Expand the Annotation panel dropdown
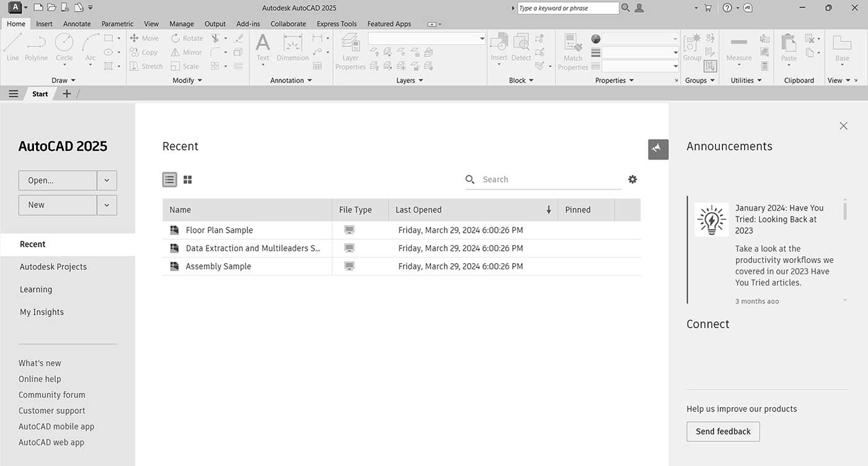 pos(291,80)
